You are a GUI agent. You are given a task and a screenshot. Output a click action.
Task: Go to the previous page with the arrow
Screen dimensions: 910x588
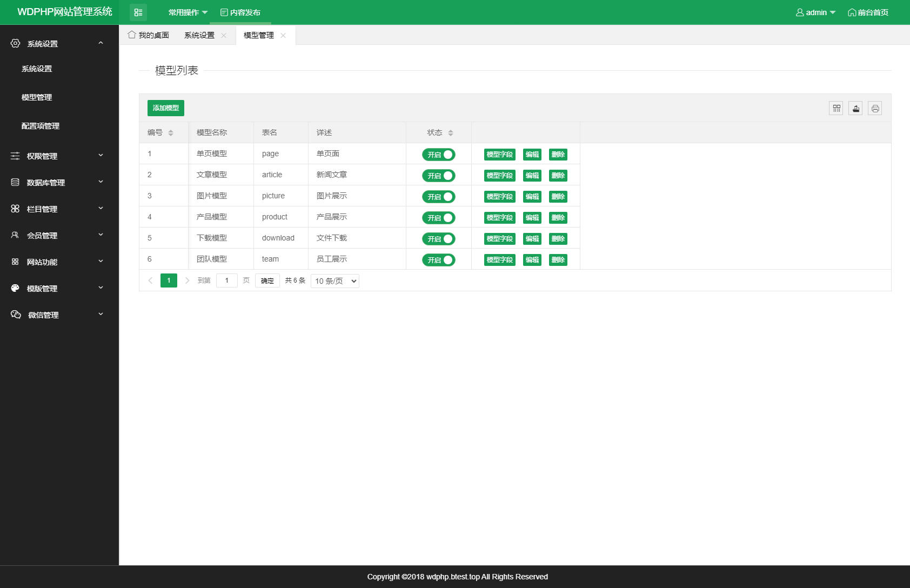(x=150, y=280)
